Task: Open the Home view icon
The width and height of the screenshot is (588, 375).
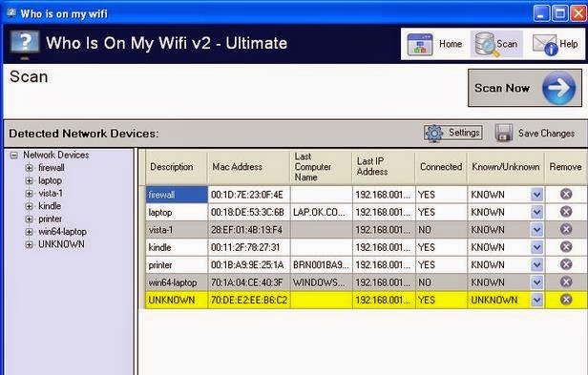Action: [420, 44]
